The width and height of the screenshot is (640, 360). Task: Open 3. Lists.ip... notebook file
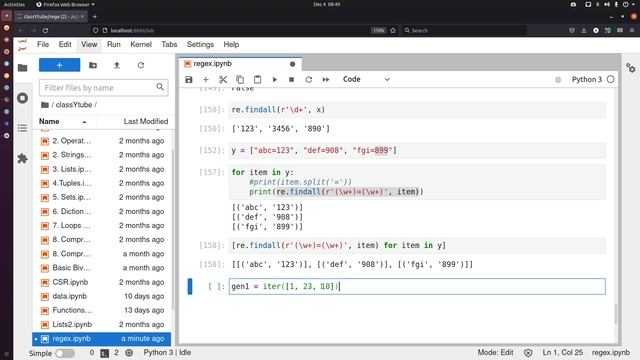(x=102, y=169)
